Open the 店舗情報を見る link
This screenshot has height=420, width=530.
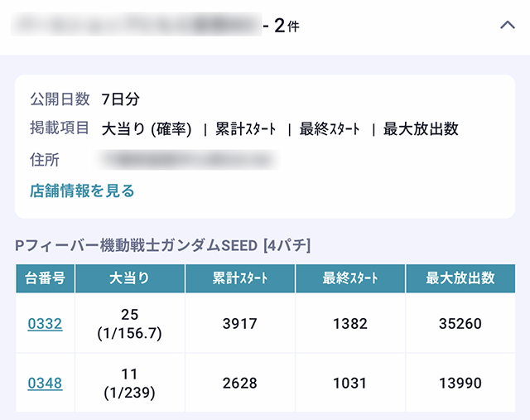tap(82, 191)
